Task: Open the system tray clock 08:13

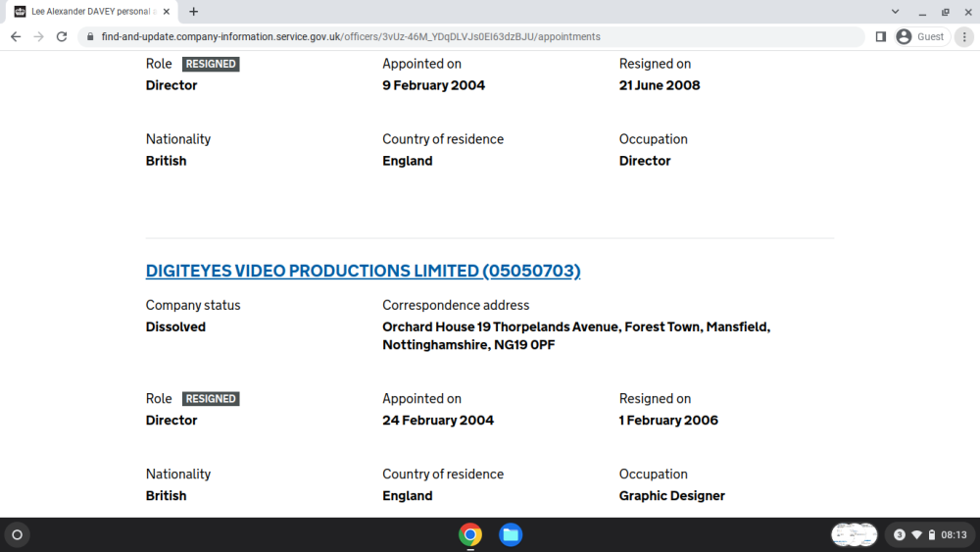Action: pos(954,535)
